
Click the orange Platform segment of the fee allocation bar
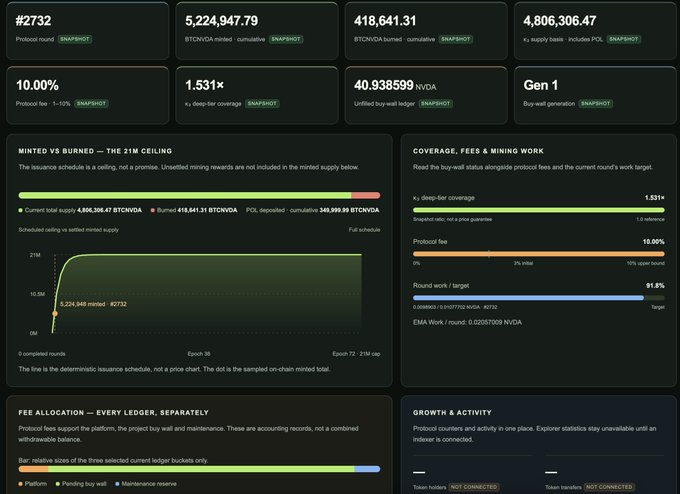coord(33,469)
